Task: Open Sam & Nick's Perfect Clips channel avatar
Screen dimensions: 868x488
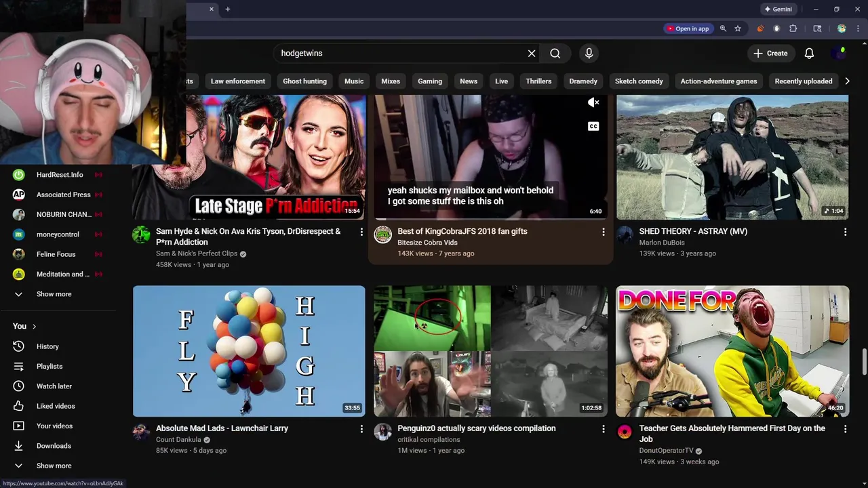Action: 141,235
